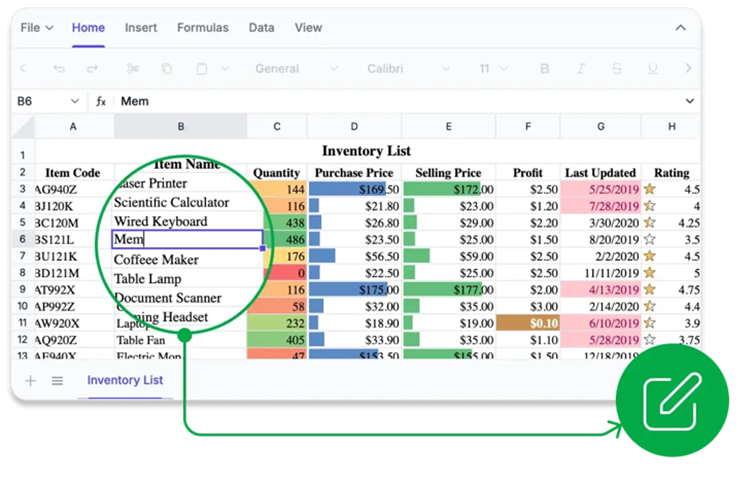Click the Last Updated heading cell
The width and height of the screenshot is (756, 478).
click(600, 173)
